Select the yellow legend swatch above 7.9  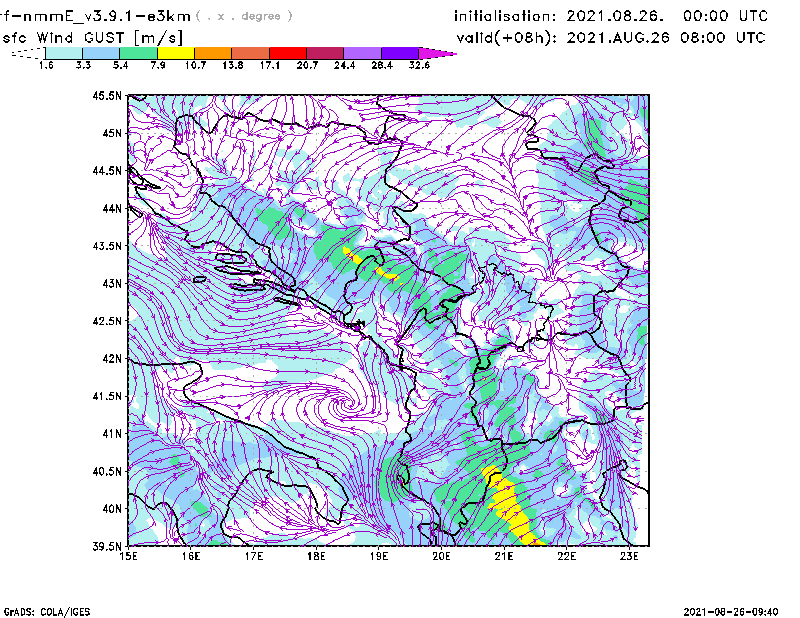(x=176, y=53)
